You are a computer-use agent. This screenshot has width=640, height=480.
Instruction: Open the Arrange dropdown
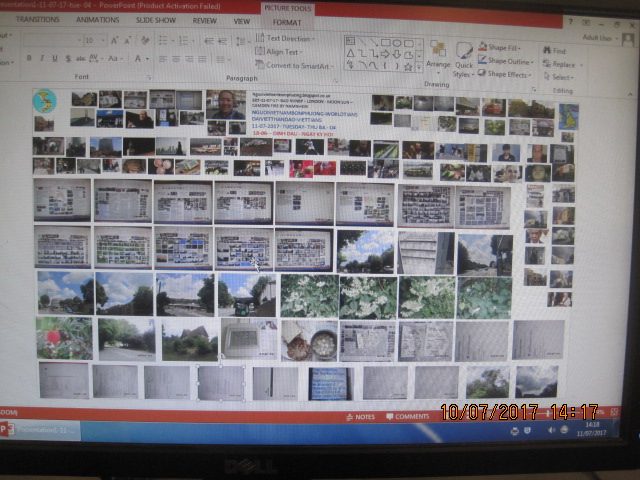[x=438, y=57]
